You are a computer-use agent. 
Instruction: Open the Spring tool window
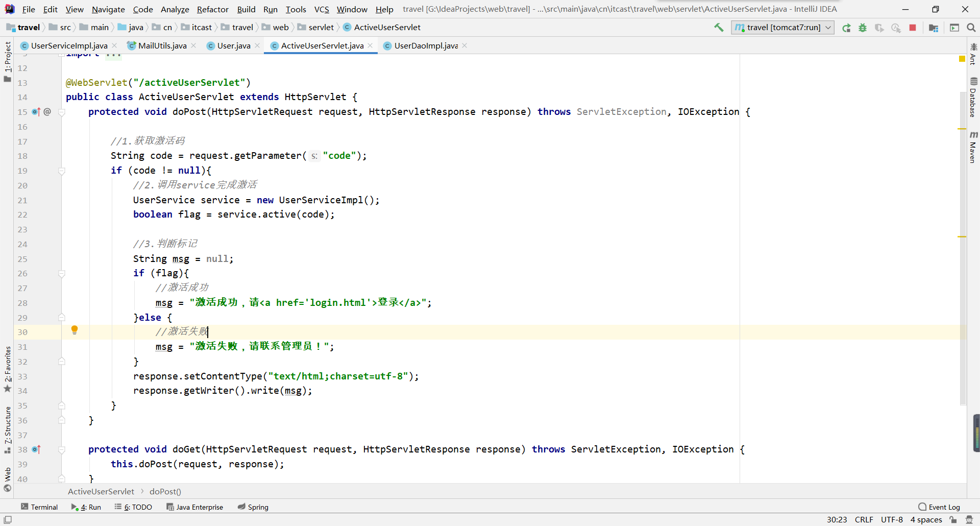(253, 507)
